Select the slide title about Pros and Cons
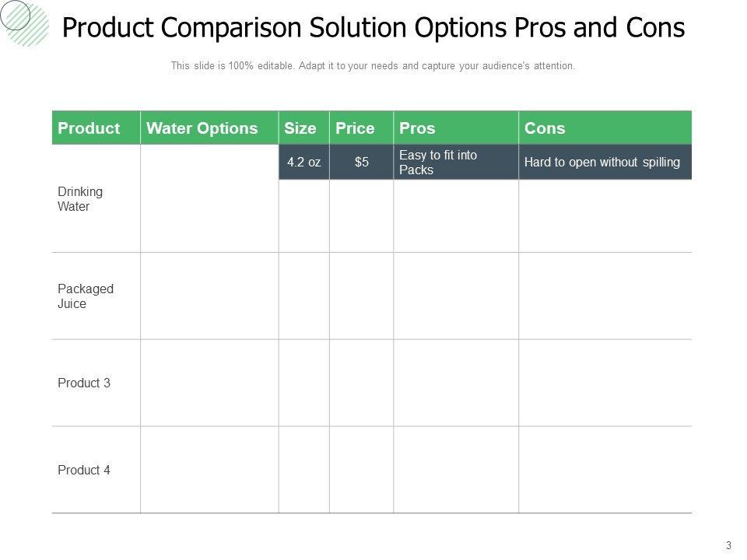The image size is (747, 560). 373,28
